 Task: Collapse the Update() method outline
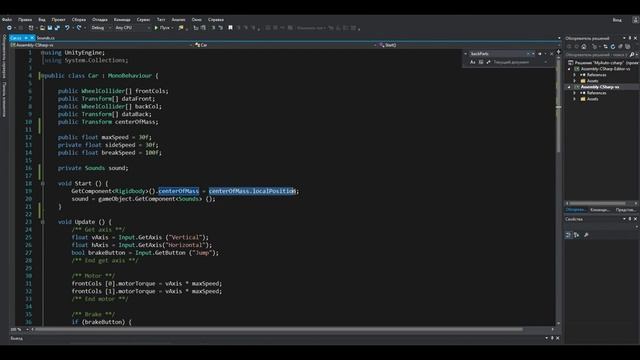42,222
